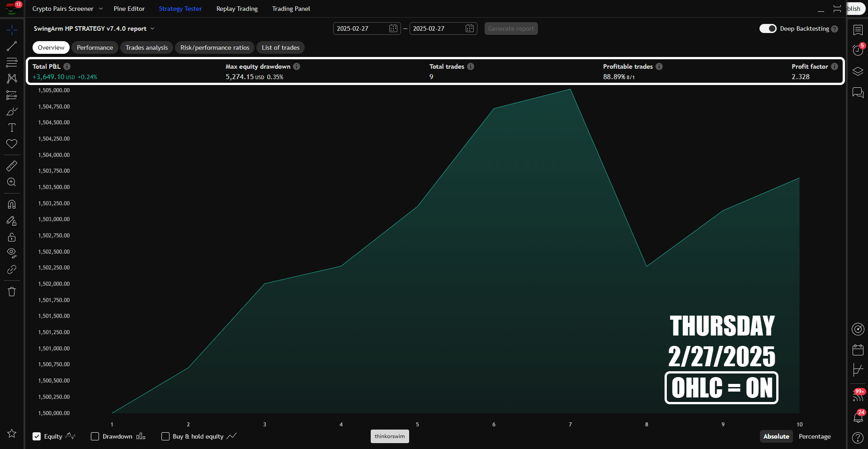
Task: Click the help question mark icon
Action: 858,438
